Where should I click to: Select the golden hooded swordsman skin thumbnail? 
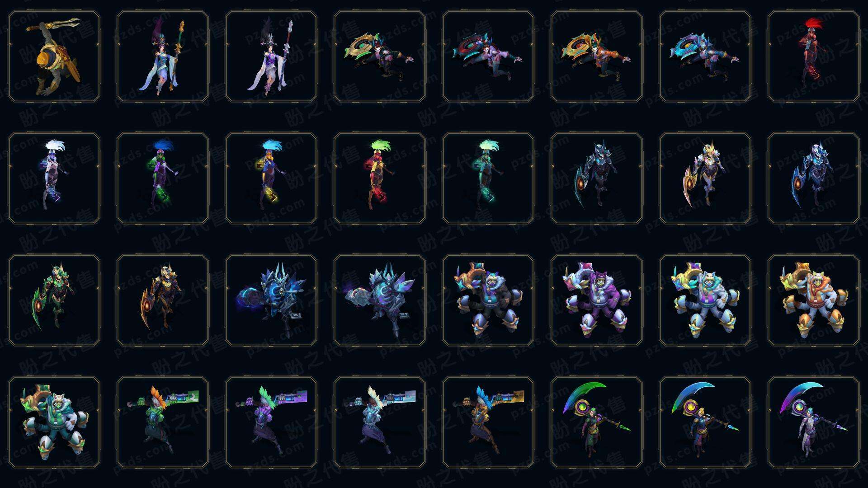(x=54, y=56)
